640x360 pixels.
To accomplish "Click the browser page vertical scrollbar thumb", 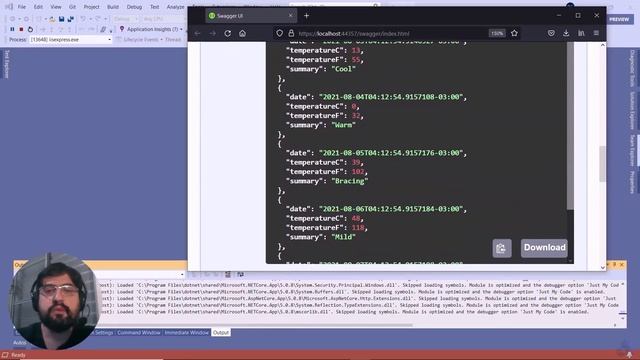I will pos(602,164).
